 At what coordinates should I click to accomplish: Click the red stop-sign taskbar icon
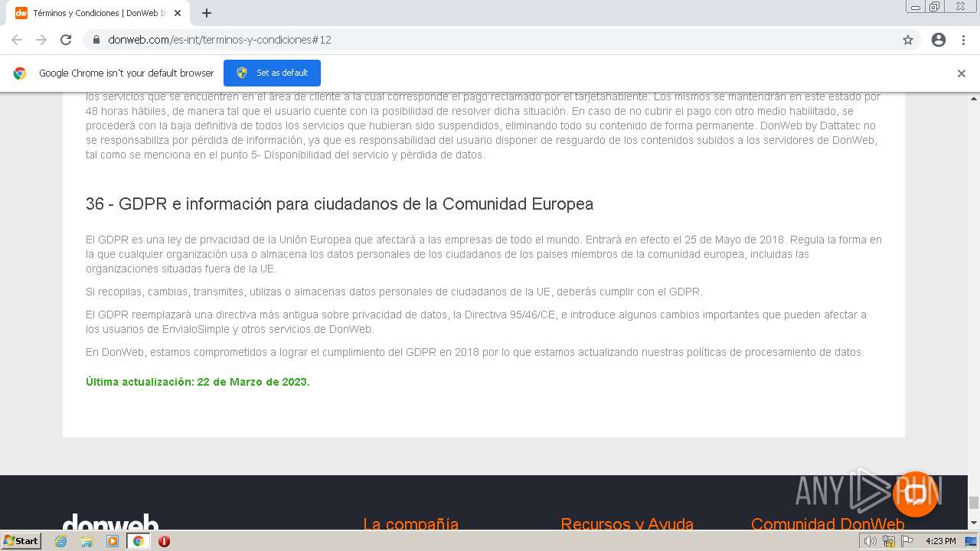coord(164,541)
